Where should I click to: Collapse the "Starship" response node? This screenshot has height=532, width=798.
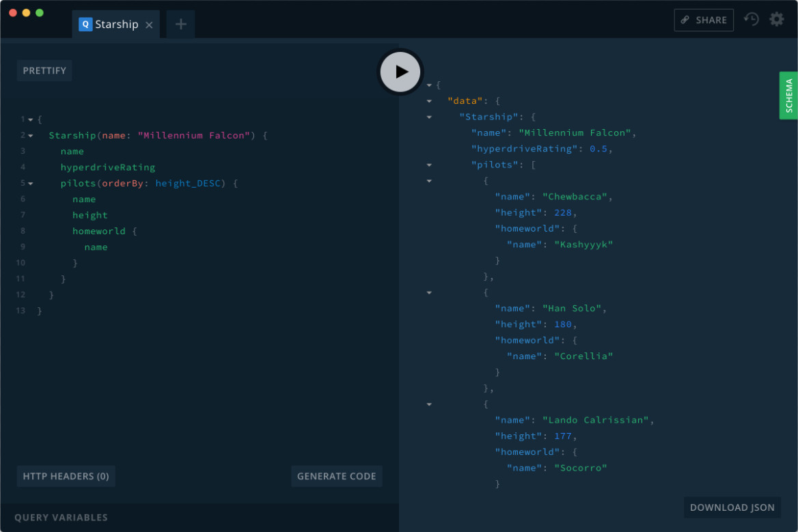[429, 117]
